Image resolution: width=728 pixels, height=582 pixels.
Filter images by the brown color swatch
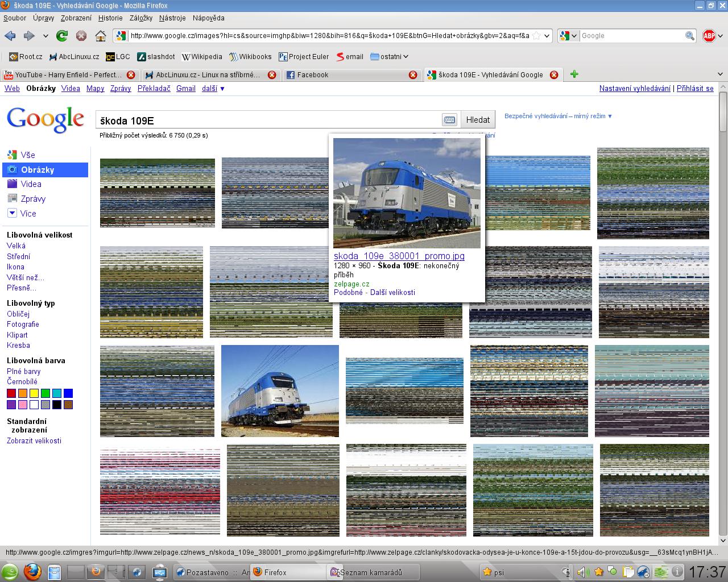tap(68, 405)
